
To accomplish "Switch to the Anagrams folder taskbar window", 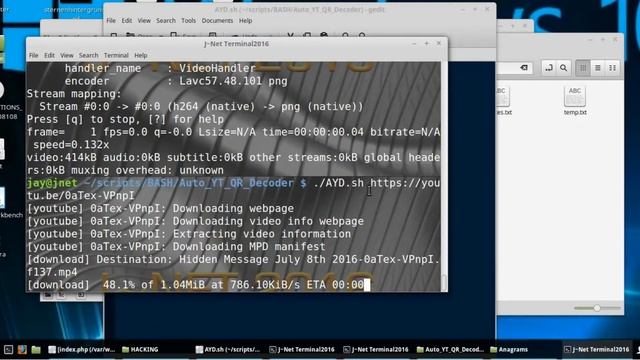I will (x=509, y=349).
